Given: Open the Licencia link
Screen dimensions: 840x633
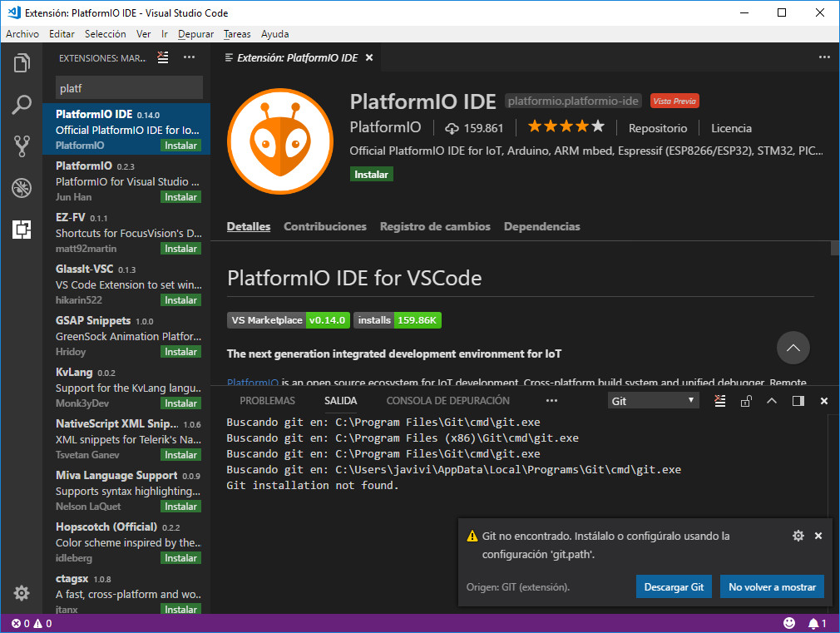Looking at the screenshot, I should pyautogui.click(x=731, y=128).
